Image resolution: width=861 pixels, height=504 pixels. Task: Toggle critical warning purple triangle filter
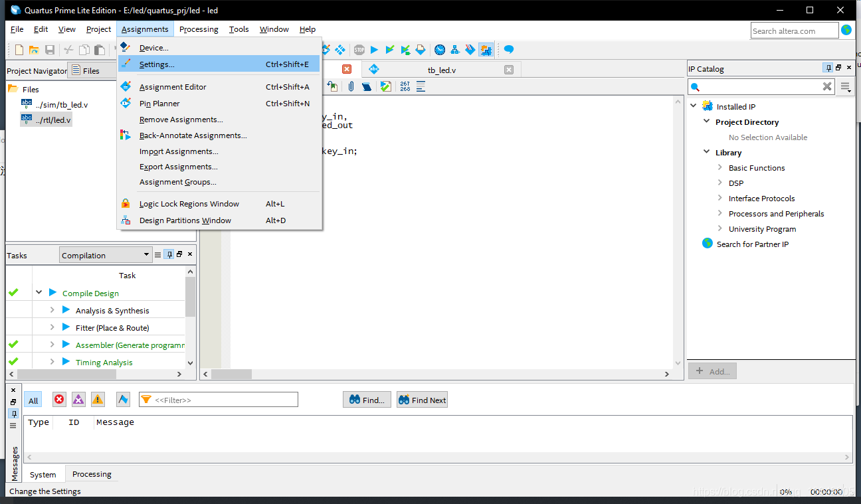tap(78, 399)
